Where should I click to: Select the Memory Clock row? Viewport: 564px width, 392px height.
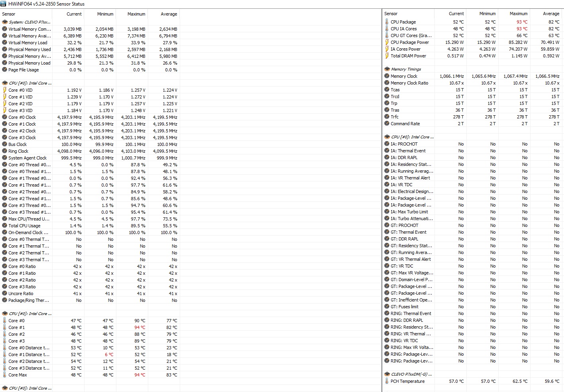[473, 76]
